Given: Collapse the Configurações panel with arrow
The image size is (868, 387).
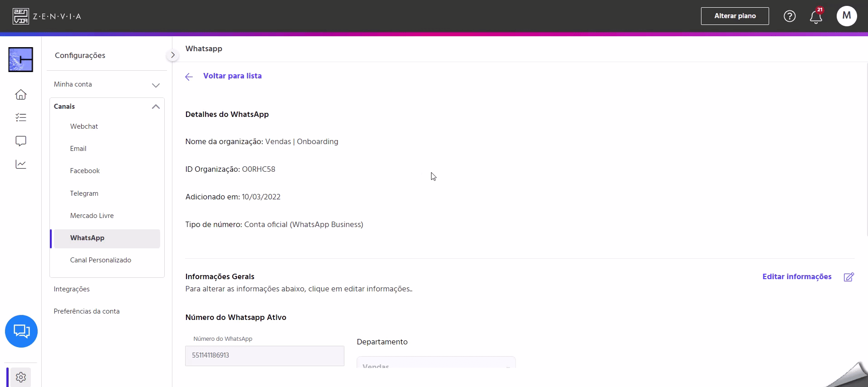Looking at the screenshot, I should [172, 55].
